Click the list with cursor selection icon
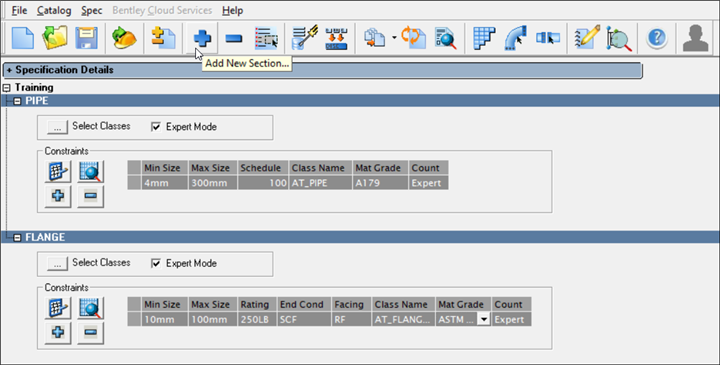 (266, 38)
